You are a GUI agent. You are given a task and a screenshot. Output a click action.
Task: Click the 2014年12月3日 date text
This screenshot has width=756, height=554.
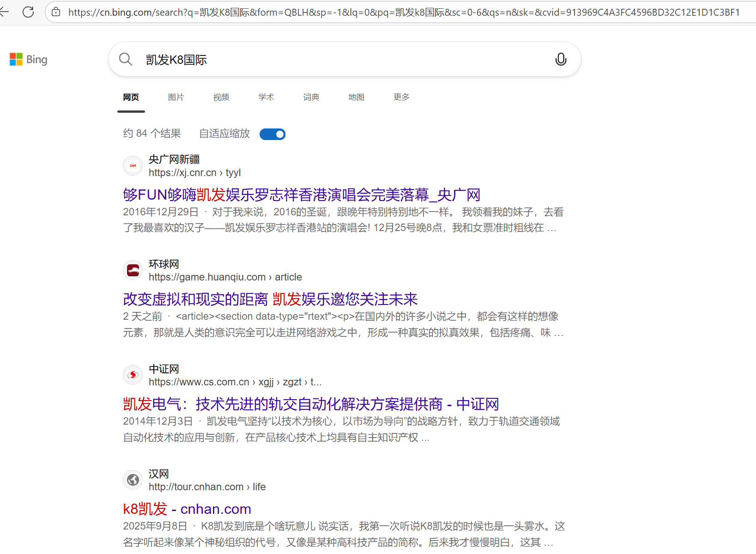click(158, 421)
